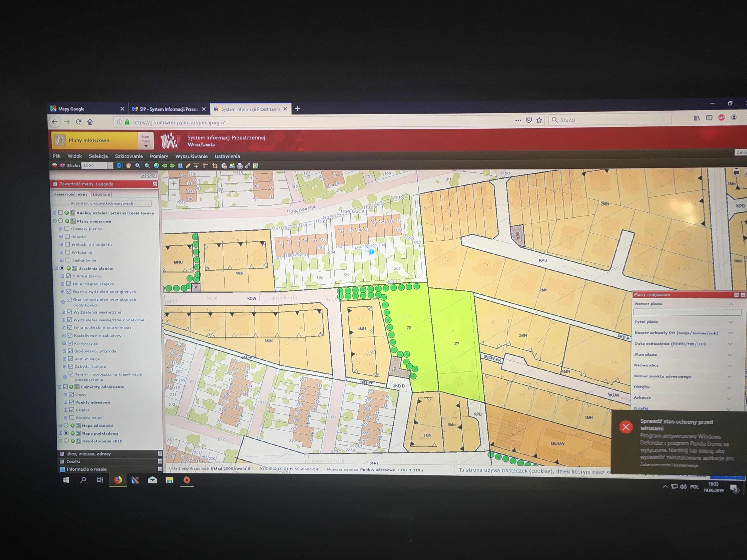Open the page actions three-dot menu
The height and width of the screenshot is (560, 747).
518,120
